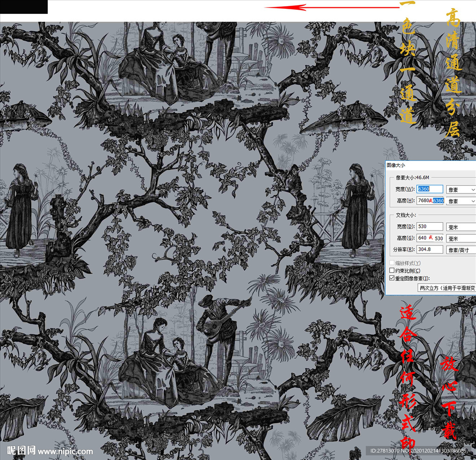The image size is (476, 460).
Task: Uncheck the 重定图像像素 checkbox
Action: point(392,278)
